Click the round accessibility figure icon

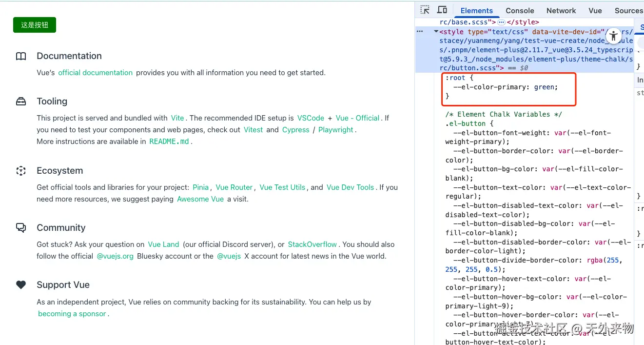click(613, 36)
